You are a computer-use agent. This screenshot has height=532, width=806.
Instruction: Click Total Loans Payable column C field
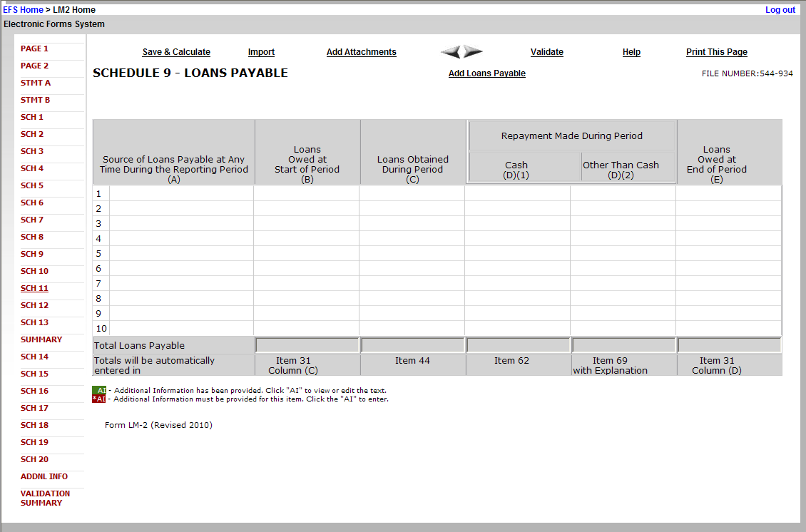pos(413,345)
